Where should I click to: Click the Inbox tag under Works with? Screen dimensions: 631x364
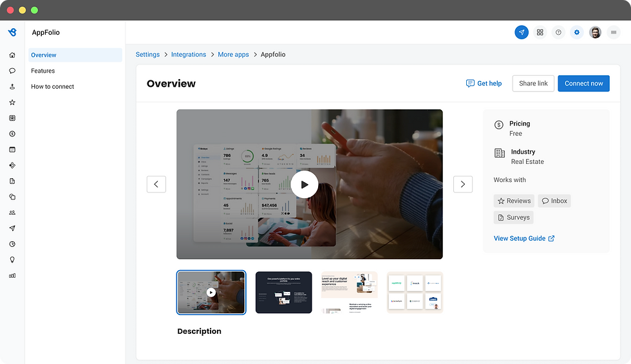[554, 201]
